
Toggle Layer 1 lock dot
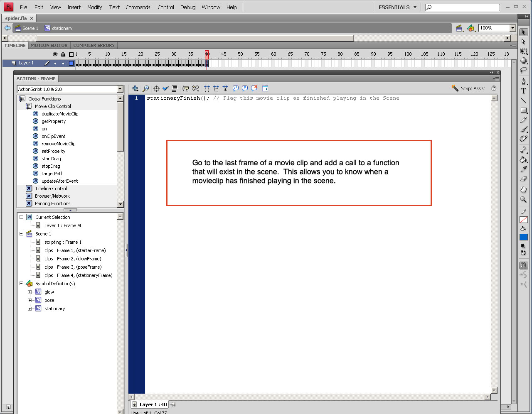coord(63,64)
